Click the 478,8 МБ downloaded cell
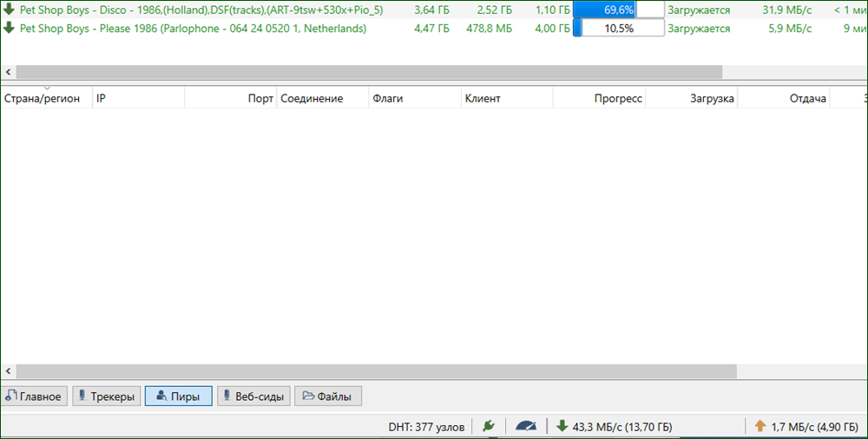This screenshot has height=439, width=868. 489,29
